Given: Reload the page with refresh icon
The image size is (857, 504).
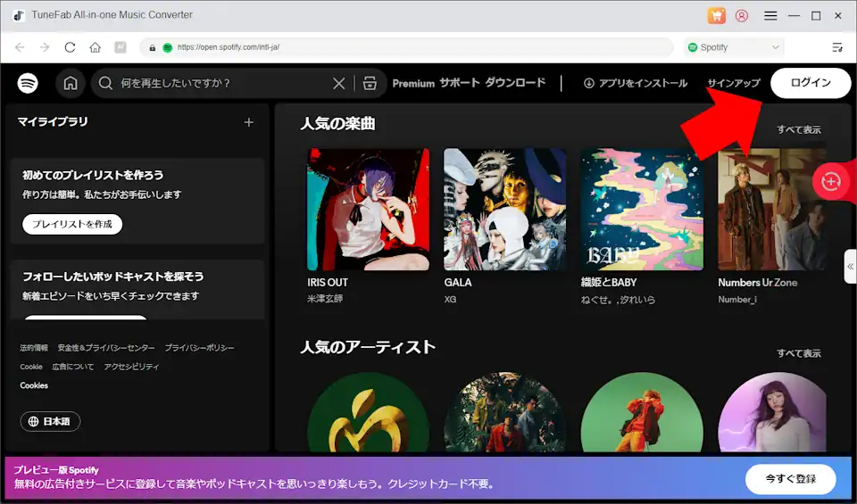Looking at the screenshot, I should (x=70, y=47).
